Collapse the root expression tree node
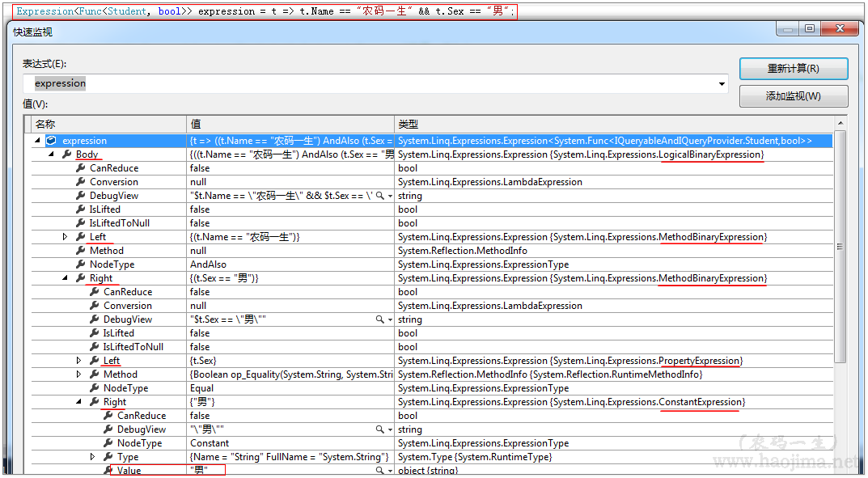The width and height of the screenshot is (868, 478). click(x=38, y=141)
